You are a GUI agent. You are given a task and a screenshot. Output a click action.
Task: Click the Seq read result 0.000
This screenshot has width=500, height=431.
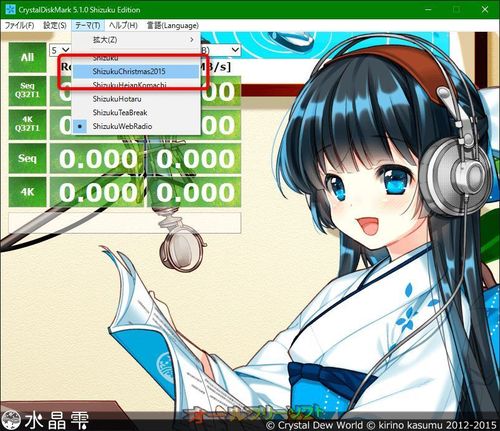[x=97, y=158]
